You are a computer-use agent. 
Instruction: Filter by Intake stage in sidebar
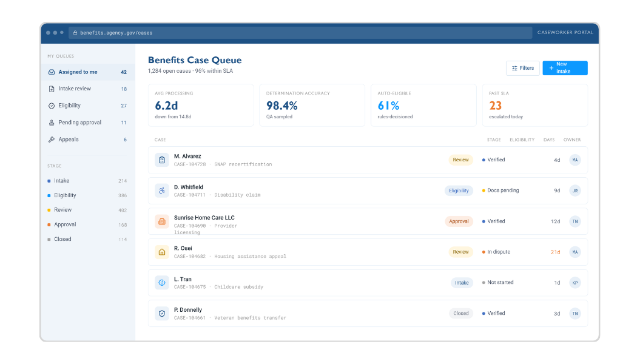tap(88, 181)
